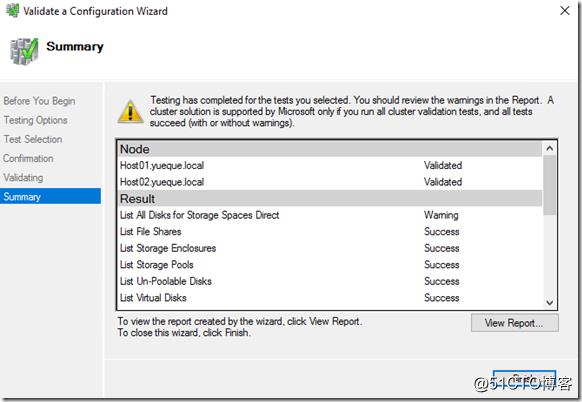Select the Host02.yueque.local node row
This screenshot has height=402, width=582.
click(330, 182)
